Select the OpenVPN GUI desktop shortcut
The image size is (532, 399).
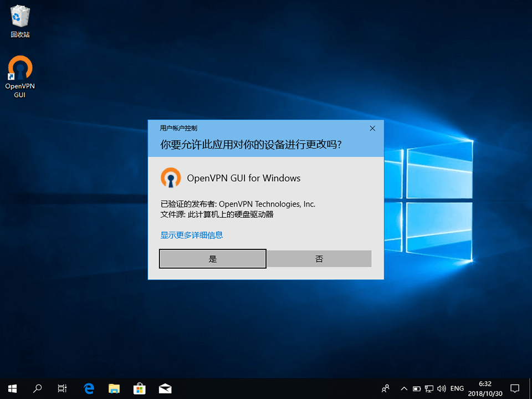point(20,76)
